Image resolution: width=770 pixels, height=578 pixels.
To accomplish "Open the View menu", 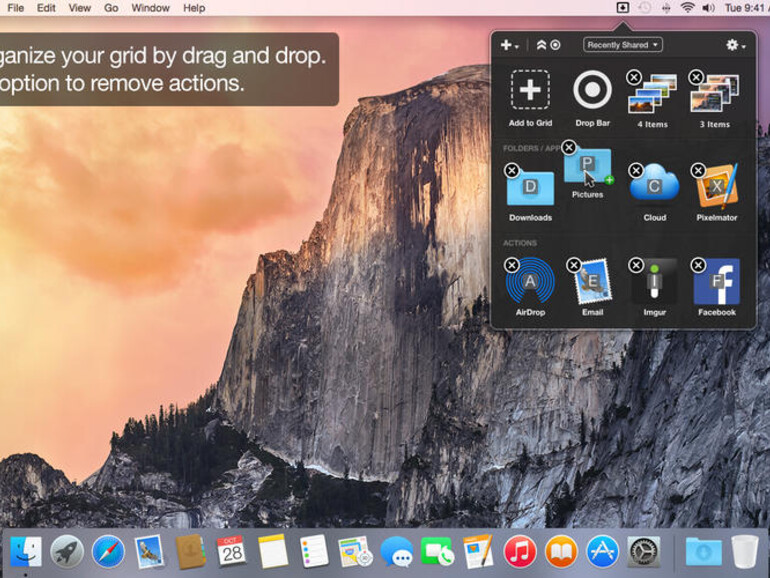I will (80, 8).
